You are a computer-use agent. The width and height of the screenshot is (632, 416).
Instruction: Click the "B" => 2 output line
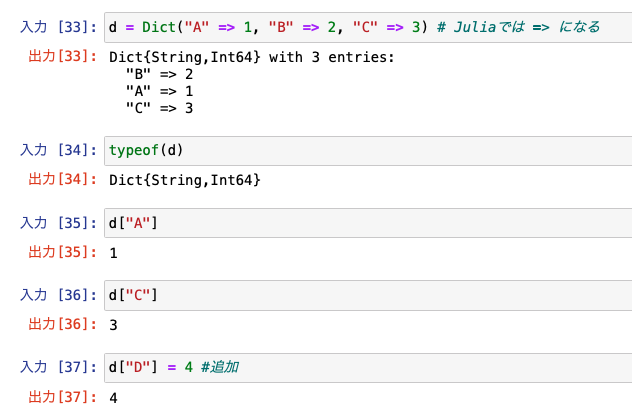[160, 74]
